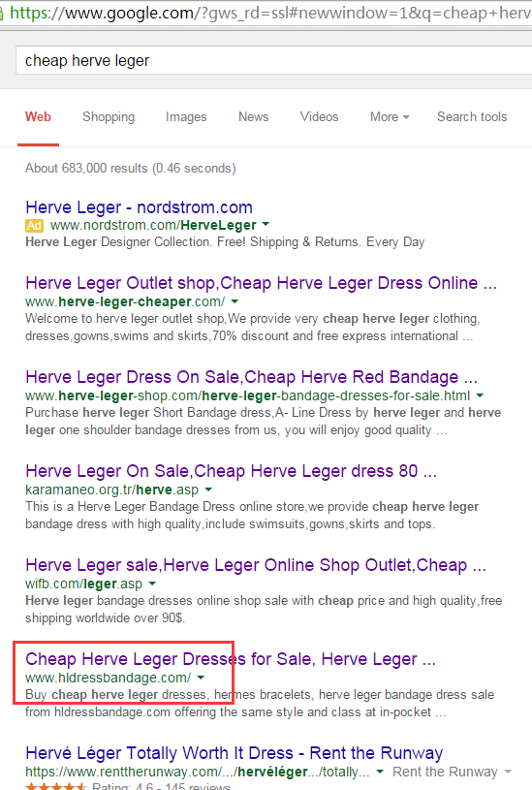The image size is (532, 790).
Task: Expand the More search menu
Action: 390,117
